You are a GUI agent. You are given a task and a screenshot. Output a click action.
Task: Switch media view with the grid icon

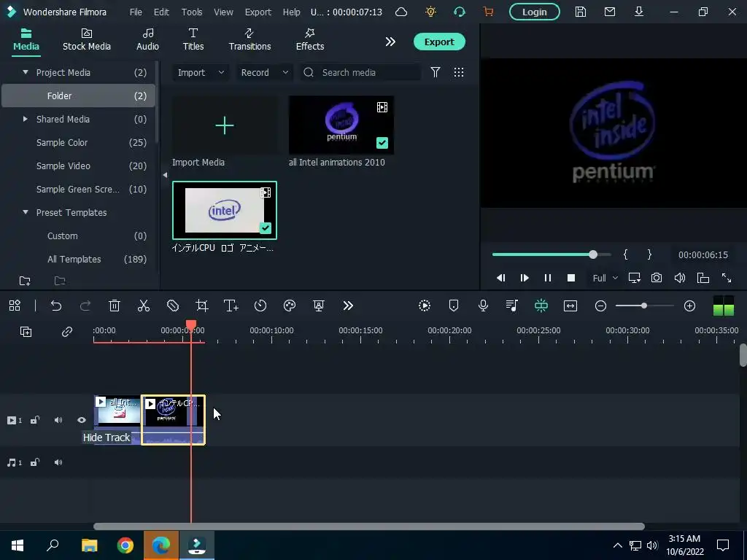coord(459,72)
